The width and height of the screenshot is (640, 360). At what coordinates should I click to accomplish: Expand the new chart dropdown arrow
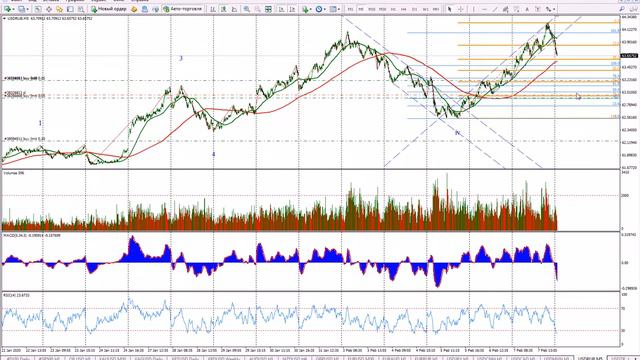click(x=13, y=9)
